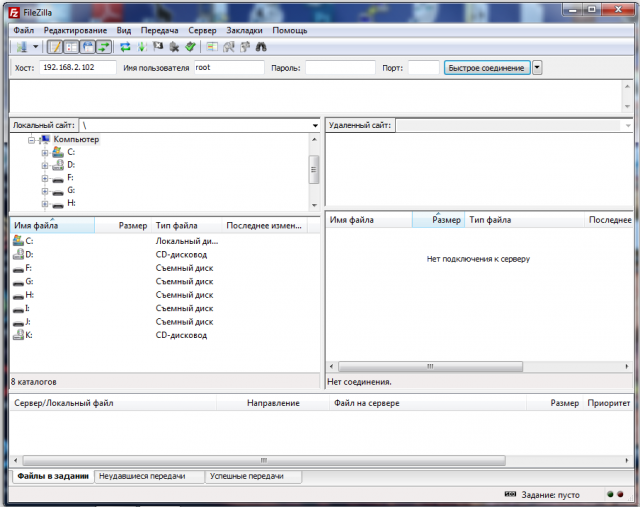This screenshot has height=507, width=640.
Task: Sort local files by Последнее изменение
Action: pos(264,225)
